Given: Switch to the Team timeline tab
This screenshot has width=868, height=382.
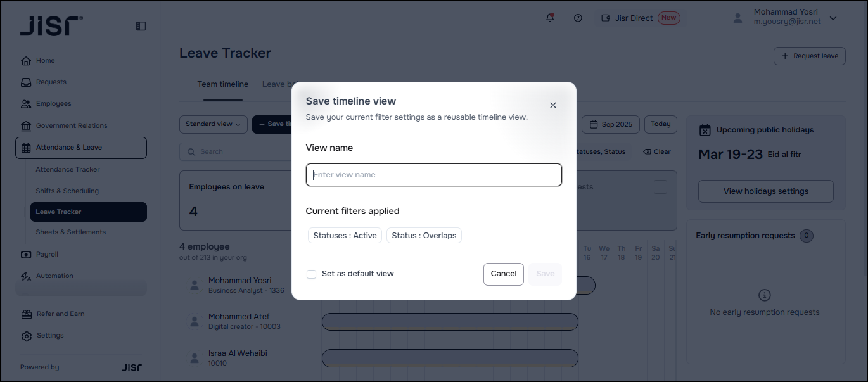Looking at the screenshot, I should coord(222,84).
